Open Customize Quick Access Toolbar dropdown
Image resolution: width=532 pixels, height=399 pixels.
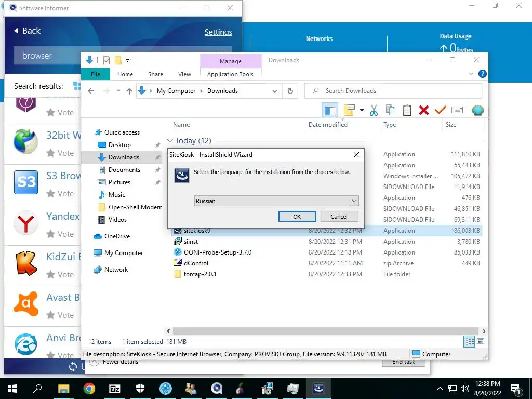click(128, 61)
